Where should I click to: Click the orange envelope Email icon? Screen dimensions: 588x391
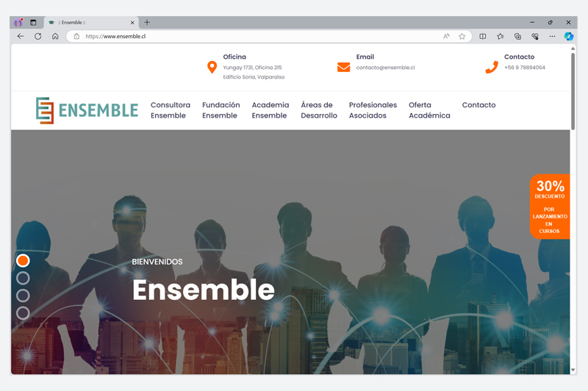(343, 67)
